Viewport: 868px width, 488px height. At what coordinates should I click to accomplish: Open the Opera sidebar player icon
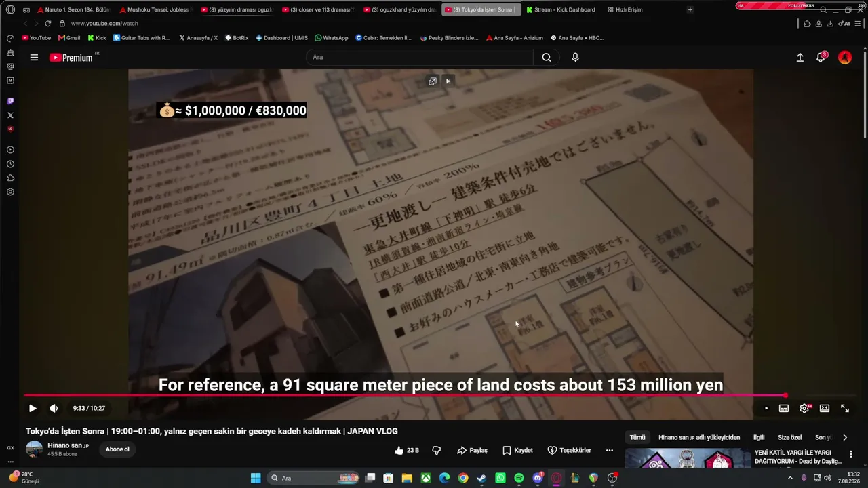pos(10,150)
